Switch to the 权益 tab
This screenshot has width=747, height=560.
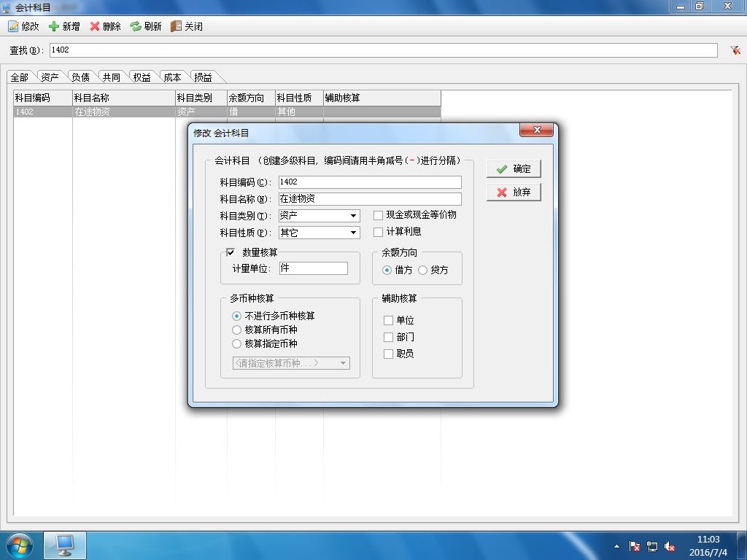click(x=142, y=77)
